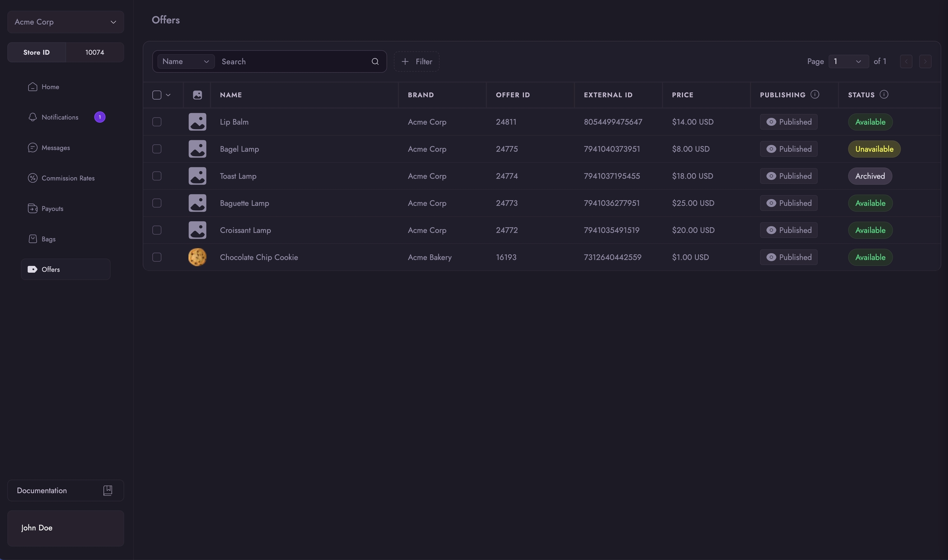Open Commission Rates in sidebar
This screenshot has height=560, width=948.
pyautogui.click(x=68, y=178)
